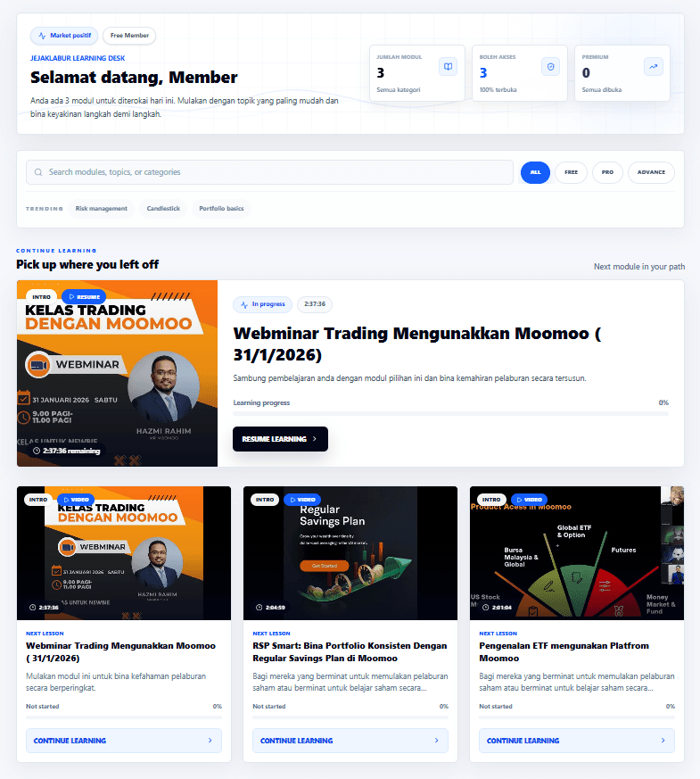700x779 pixels.
Task: Click the JEJAKLABUR LEARNING DESK label
Action: pyautogui.click(x=78, y=58)
